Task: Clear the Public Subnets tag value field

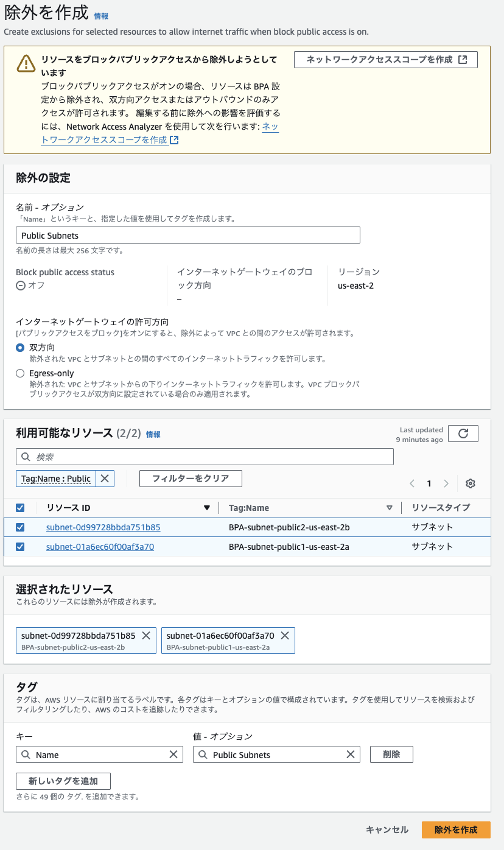Action: pyautogui.click(x=351, y=754)
